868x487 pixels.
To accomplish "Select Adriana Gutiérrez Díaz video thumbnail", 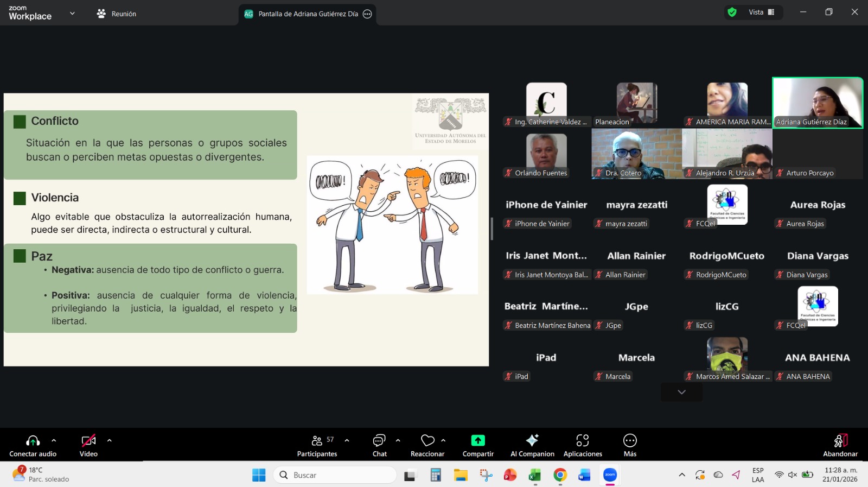I will click(x=818, y=103).
